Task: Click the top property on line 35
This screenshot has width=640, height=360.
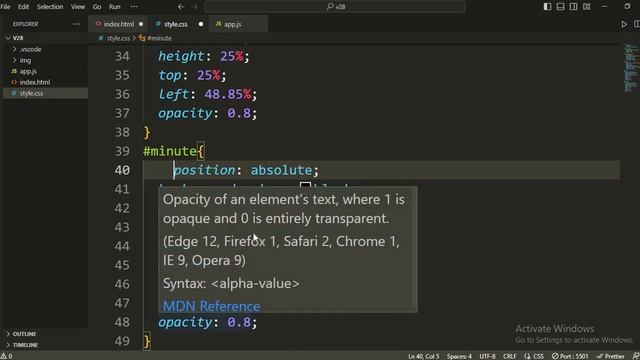Action: point(170,76)
